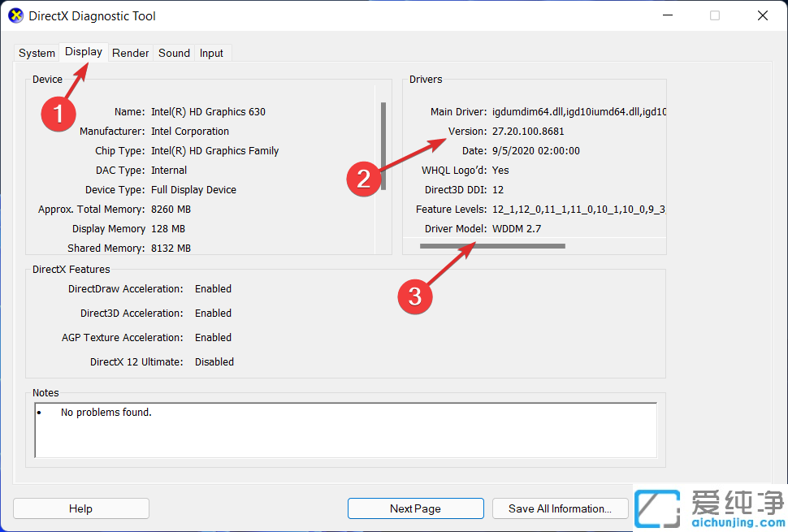Click the DirectX icon in the title bar
The image size is (788, 532).
pyautogui.click(x=15, y=15)
